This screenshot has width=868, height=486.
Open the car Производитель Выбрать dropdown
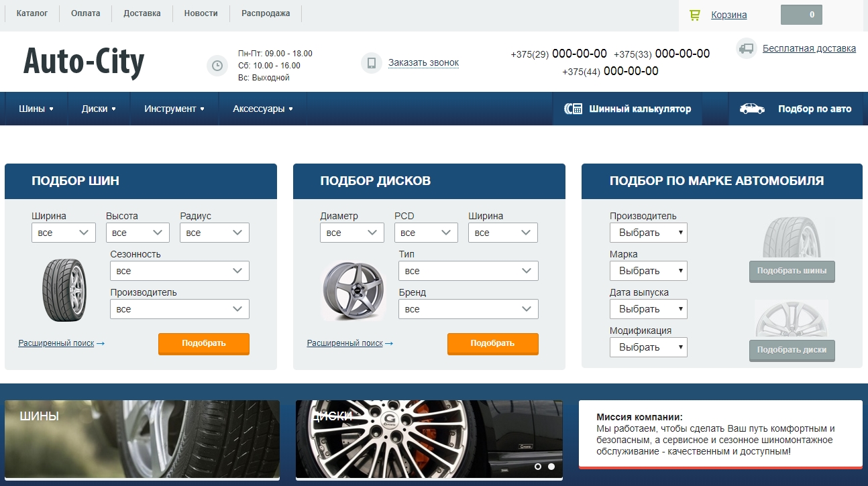tap(649, 233)
